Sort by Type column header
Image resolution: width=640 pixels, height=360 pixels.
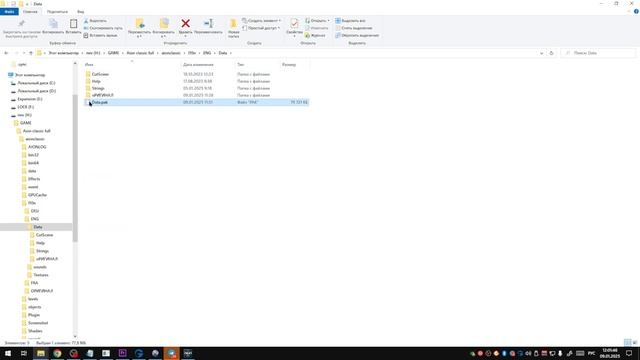pos(241,64)
